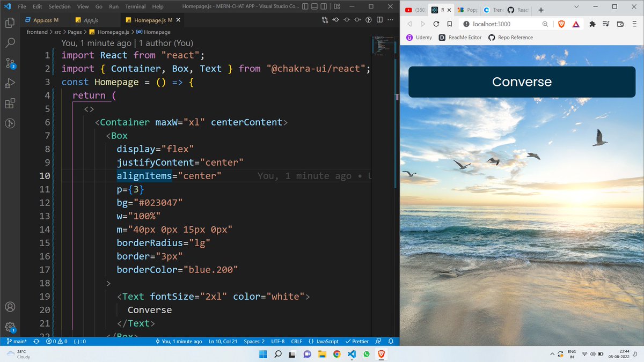The image size is (644, 362).
Task: Click the Brave Shields lion icon
Action: 561,24
